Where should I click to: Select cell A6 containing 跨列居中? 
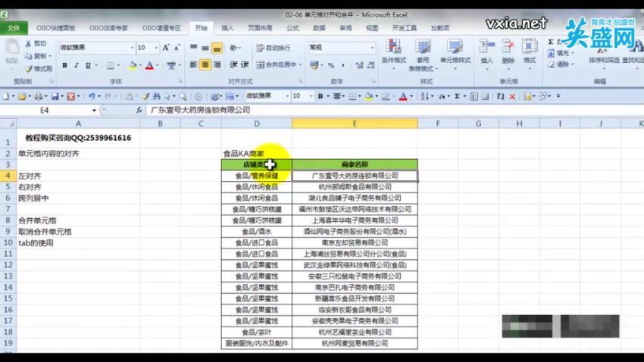tap(78, 198)
